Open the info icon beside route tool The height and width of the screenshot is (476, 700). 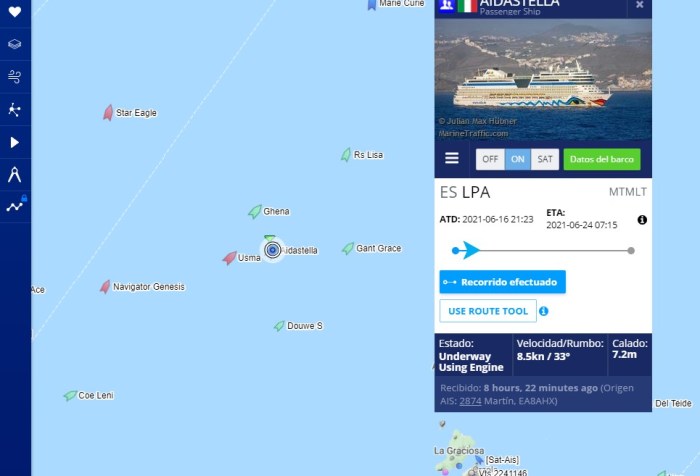543,311
